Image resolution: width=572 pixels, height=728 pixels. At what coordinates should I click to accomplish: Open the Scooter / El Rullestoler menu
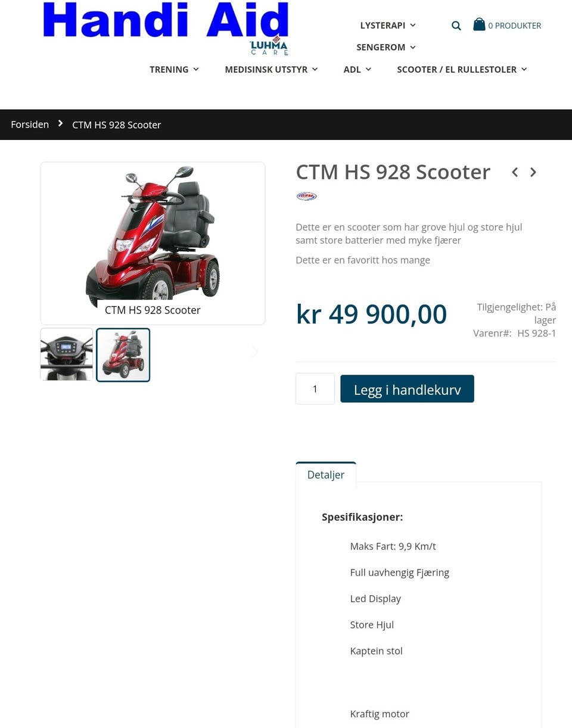point(462,69)
